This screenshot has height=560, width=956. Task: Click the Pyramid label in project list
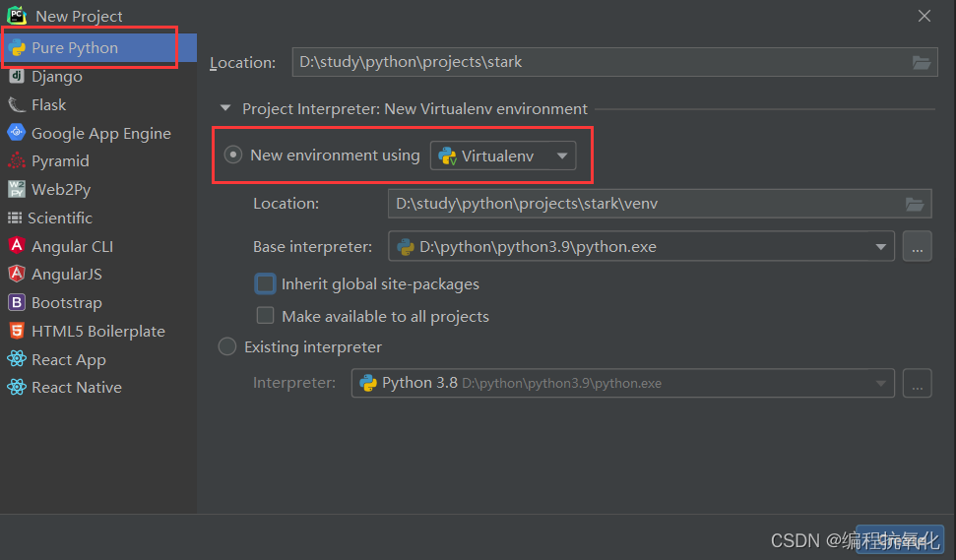point(60,161)
